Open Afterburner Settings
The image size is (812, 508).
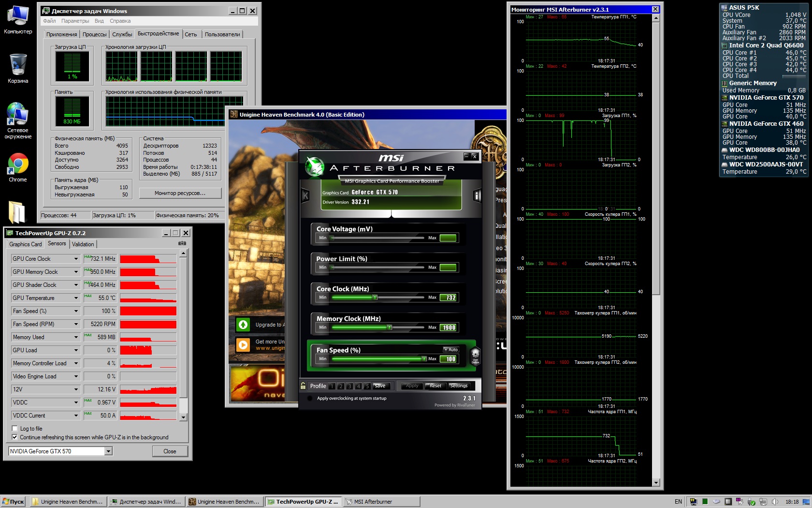click(x=459, y=386)
